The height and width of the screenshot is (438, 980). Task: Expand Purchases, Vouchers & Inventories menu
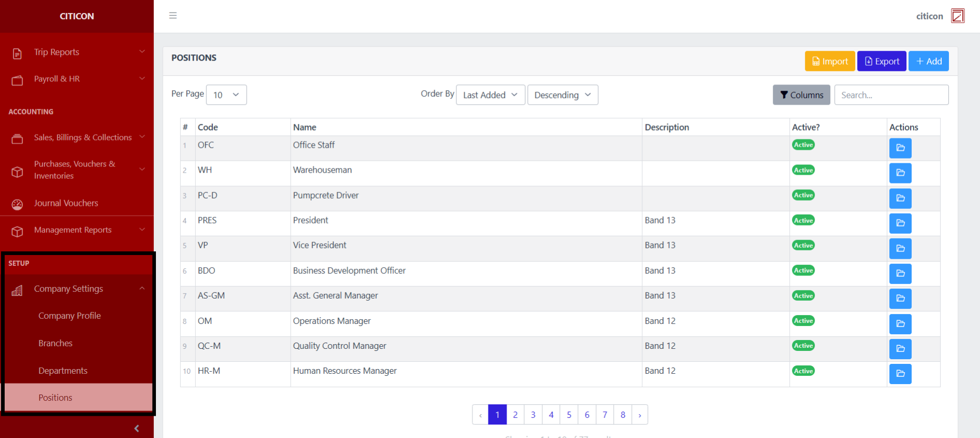[142, 169]
